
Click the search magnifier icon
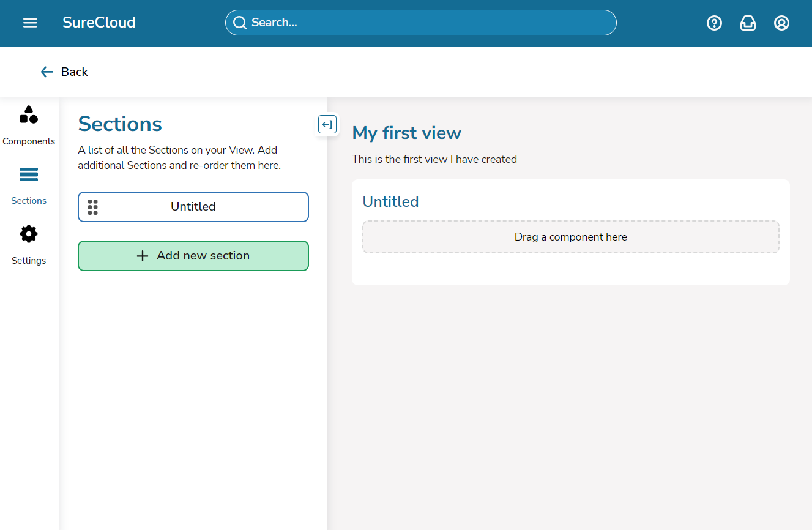(239, 22)
